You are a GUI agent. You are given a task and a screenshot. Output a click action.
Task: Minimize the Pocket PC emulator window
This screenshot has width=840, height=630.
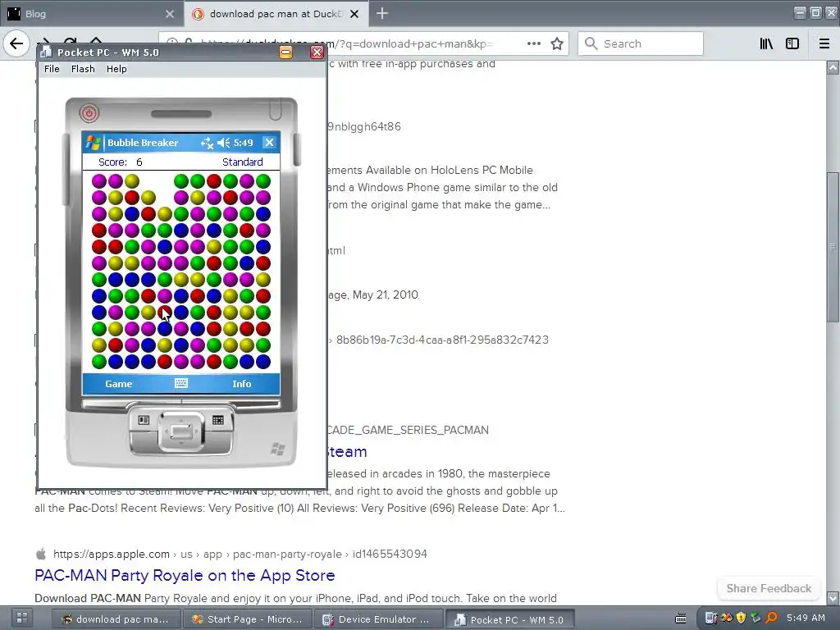286,52
